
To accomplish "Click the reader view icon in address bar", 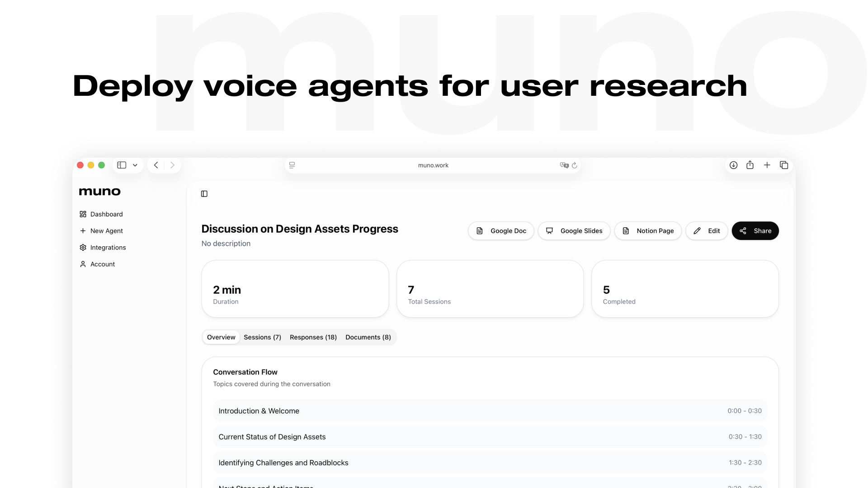I will point(292,165).
